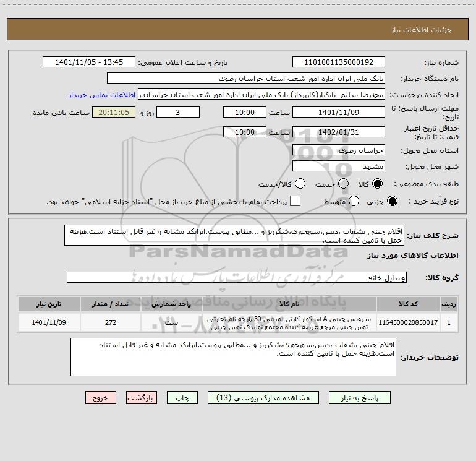The width and height of the screenshot is (476, 461).
Task: Select the متوسط purchase type radio
Action: (x=354, y=201)
